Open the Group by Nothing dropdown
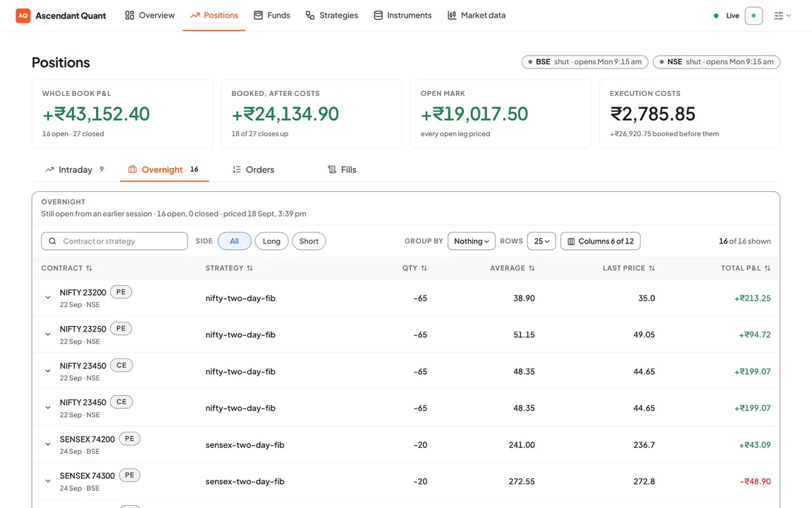This screenshot has width=812, height=508. pos(472,241)
